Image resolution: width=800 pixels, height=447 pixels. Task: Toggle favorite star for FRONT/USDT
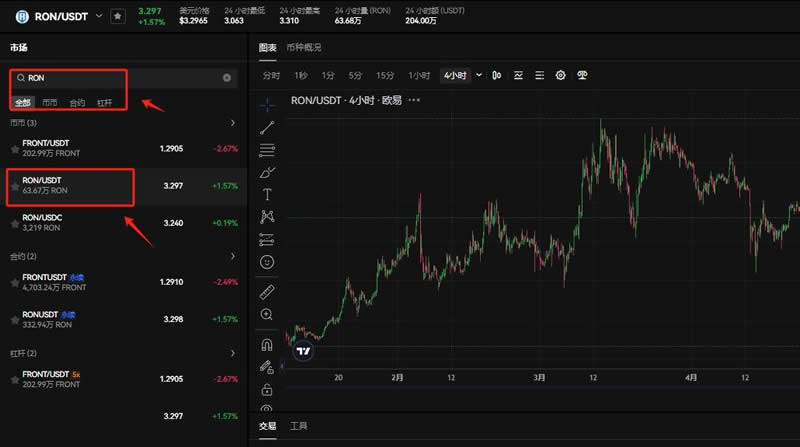click(x=14, y=148)
